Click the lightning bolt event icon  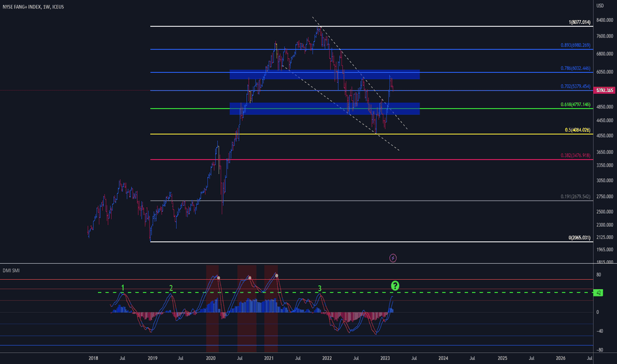[393, 258]
